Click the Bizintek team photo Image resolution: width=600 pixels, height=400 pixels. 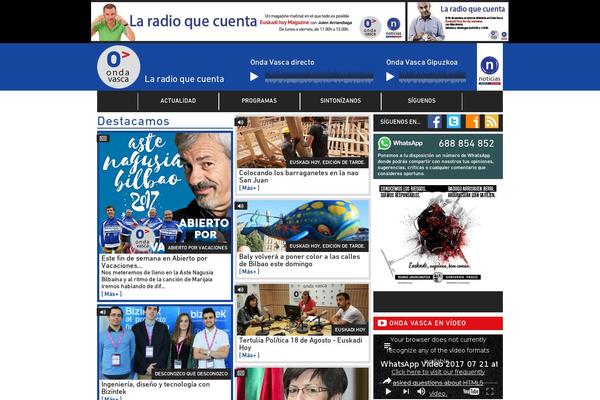pos(165,343)
